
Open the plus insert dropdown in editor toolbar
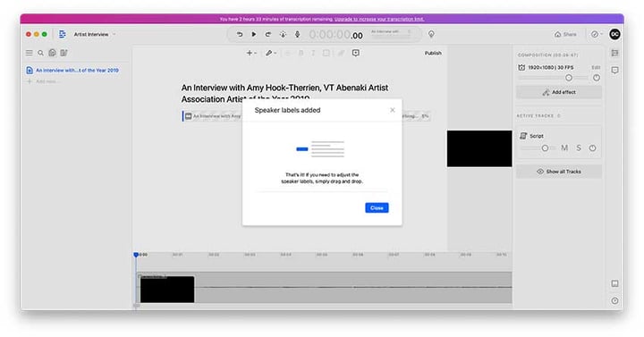(251, 53)
